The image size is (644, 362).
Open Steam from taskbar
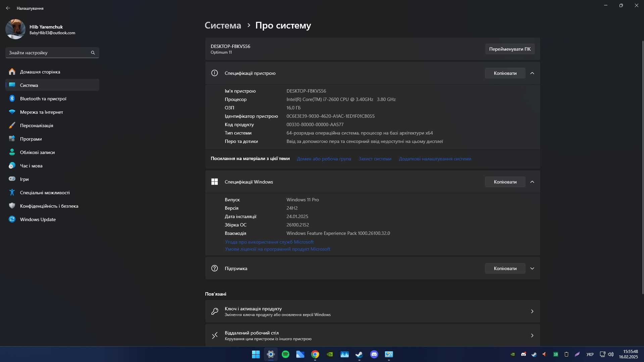(x=359, y=354)
